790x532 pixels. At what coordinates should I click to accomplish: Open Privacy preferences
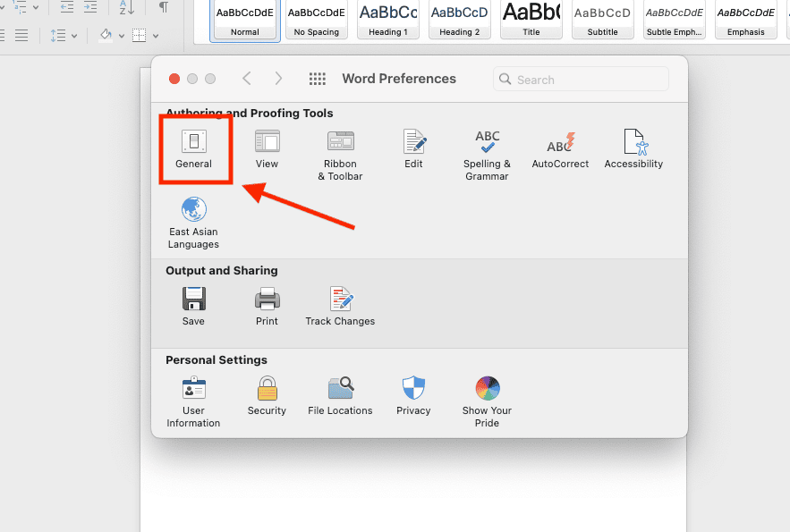[x=413, y=395]
